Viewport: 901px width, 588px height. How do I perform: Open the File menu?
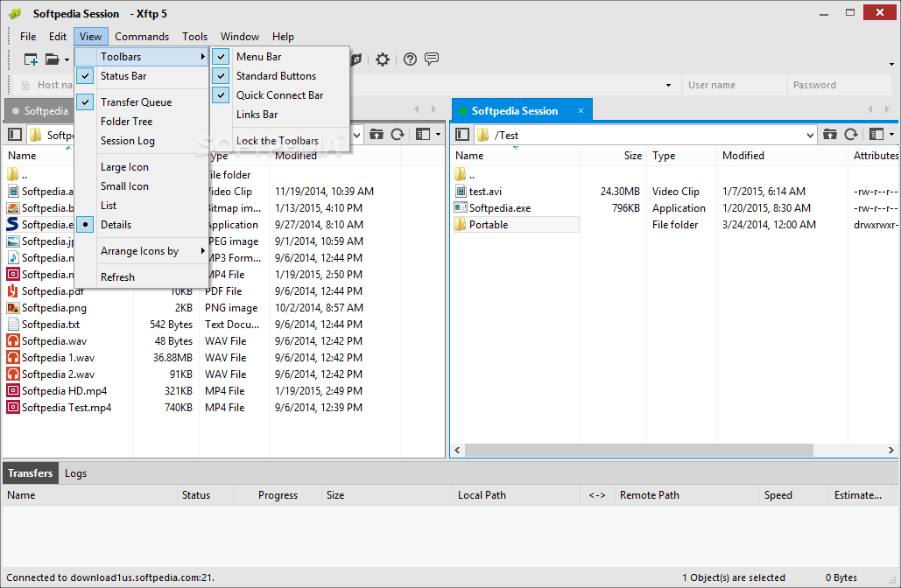tap(28, 36)
